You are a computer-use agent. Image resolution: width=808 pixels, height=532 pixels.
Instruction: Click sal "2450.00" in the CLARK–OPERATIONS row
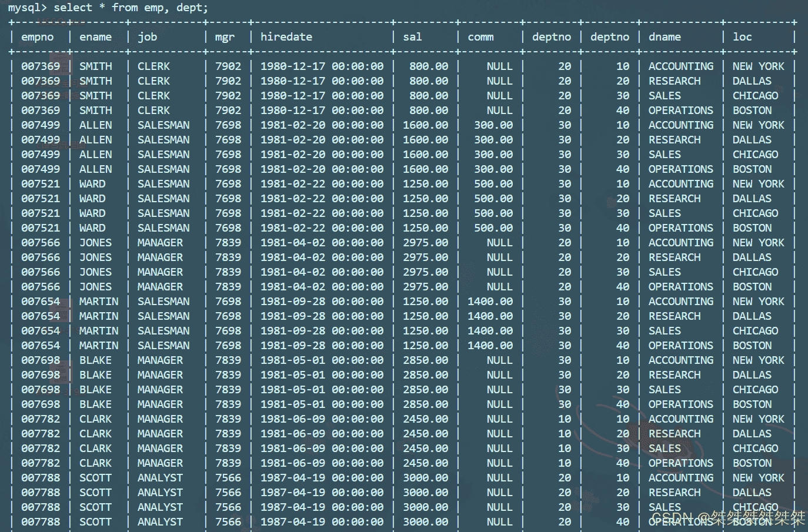[x=425, y=463]
